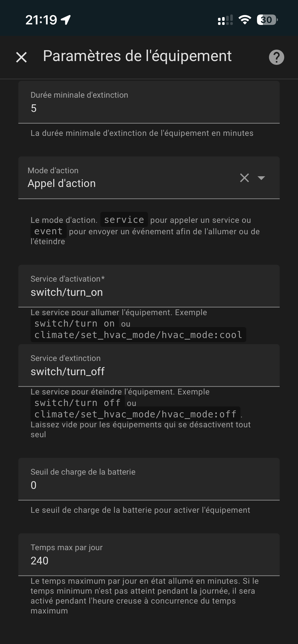
Task: Focus the Durée minimale d'extinction field
Action: pos(149,108)
